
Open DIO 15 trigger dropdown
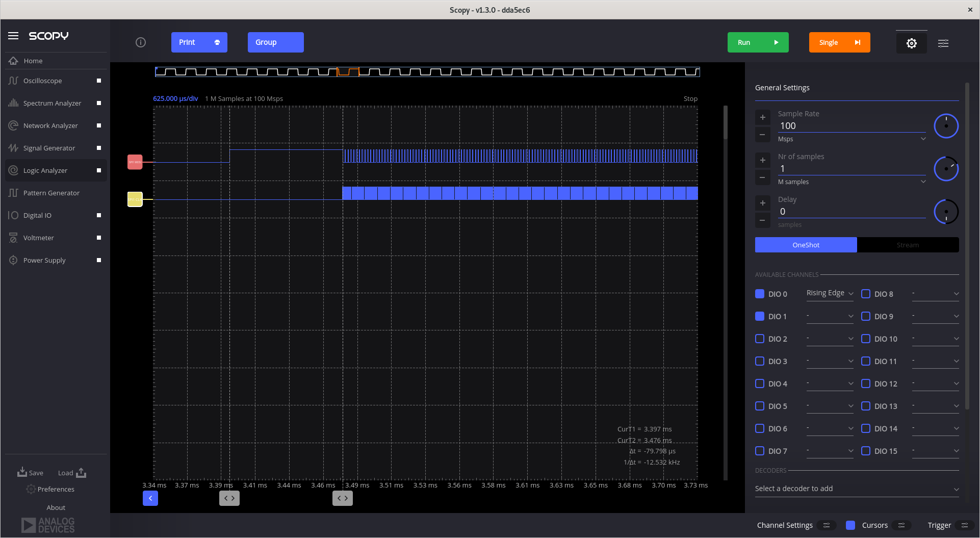[x=936, y=451]
